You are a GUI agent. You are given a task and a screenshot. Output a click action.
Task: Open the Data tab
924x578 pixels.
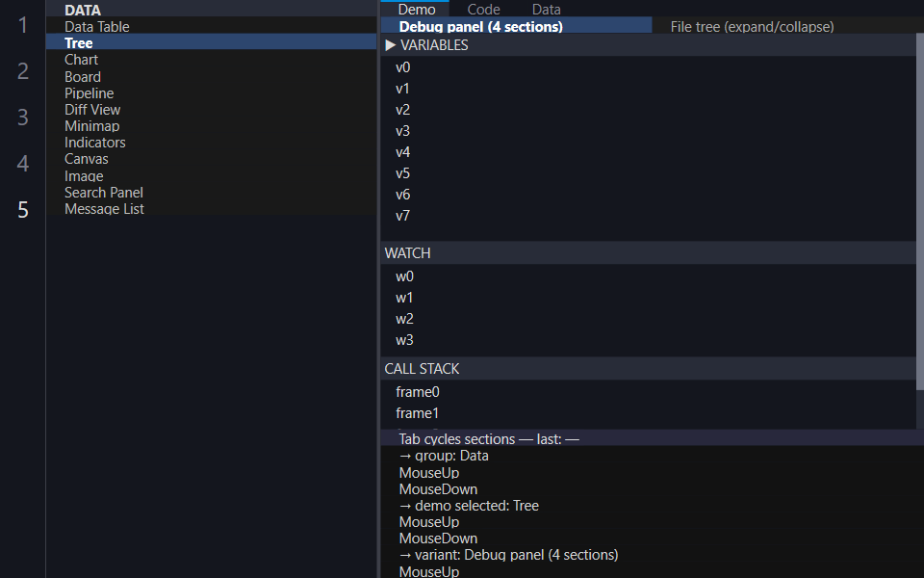pyautogui.click(x=547, y=9)
